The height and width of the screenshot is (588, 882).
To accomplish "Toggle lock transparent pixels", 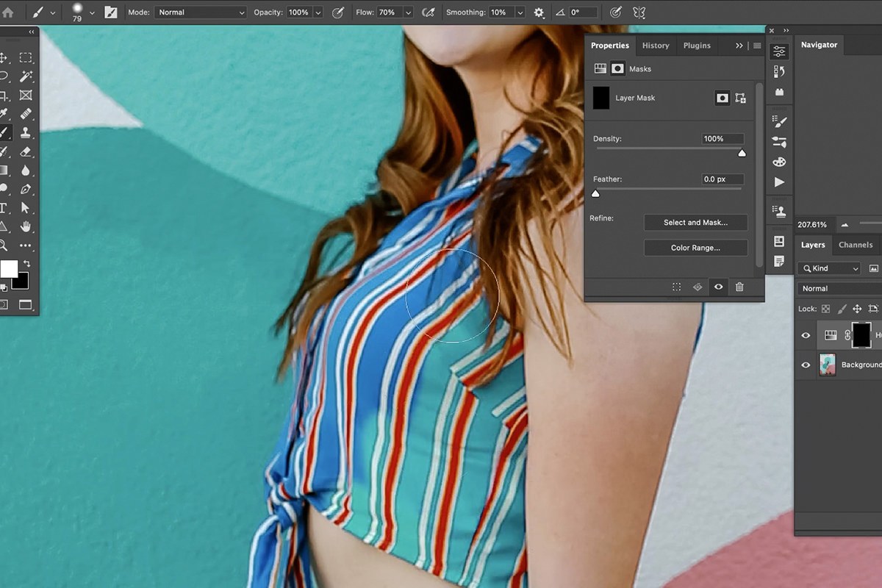I will click(x=825, y=309).
